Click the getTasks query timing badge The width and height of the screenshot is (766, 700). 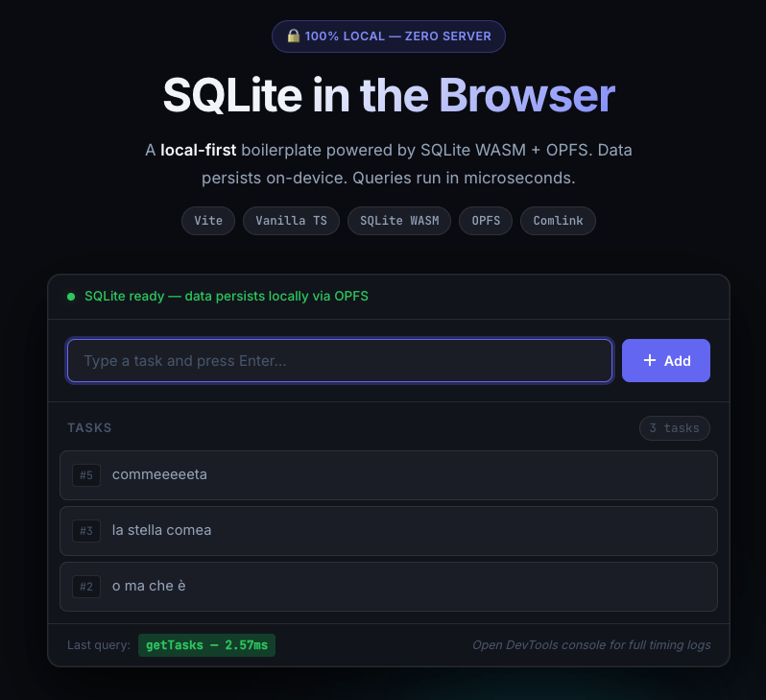point(206,645)
